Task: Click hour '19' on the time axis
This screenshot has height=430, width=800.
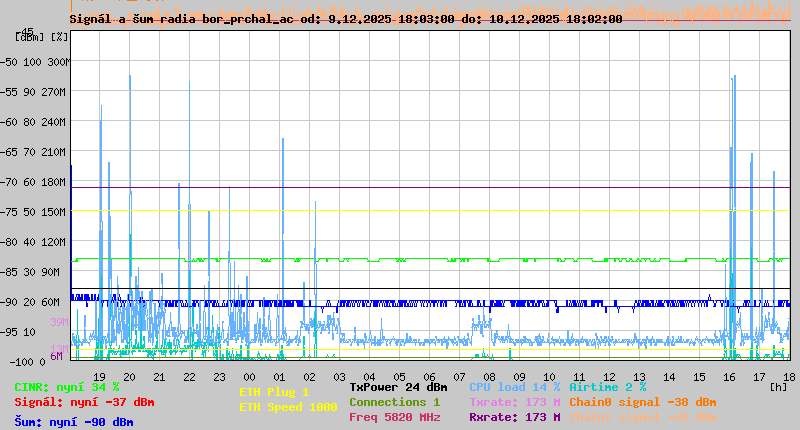Action: pos(99,377)
